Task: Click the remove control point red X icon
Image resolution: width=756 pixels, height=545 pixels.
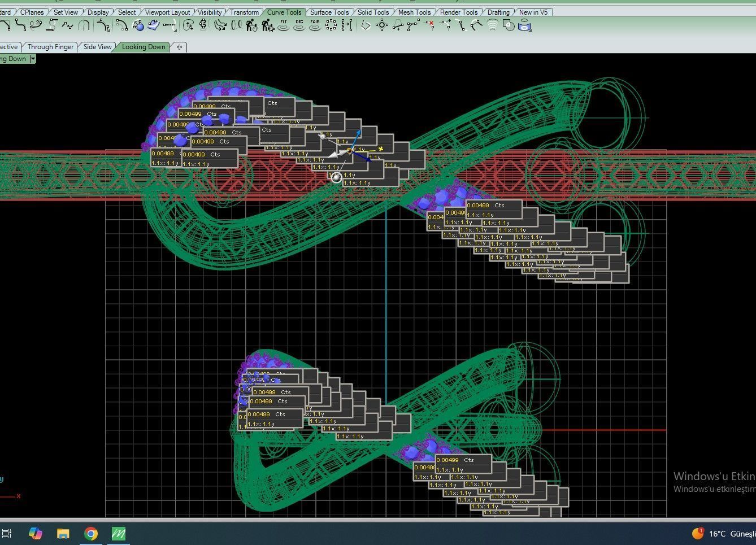Action: (x=430, y=25)
